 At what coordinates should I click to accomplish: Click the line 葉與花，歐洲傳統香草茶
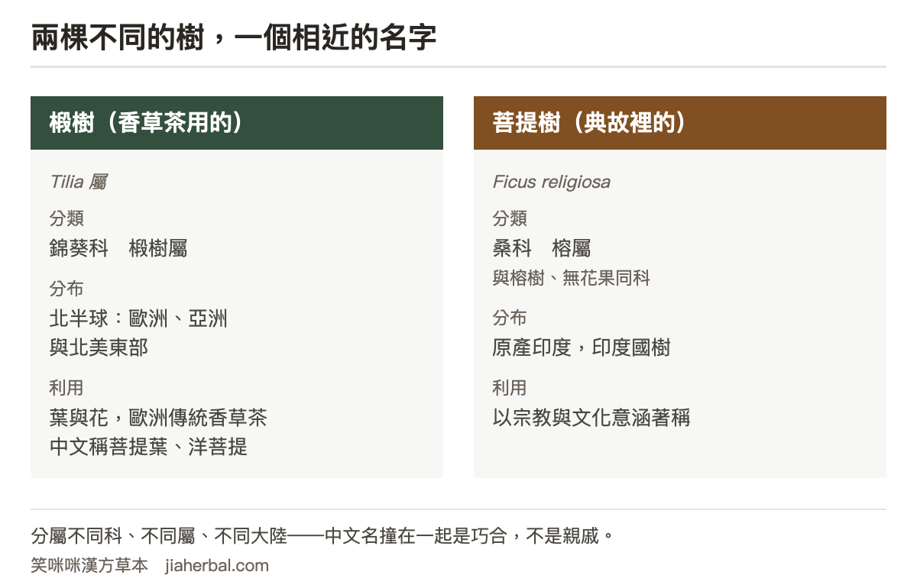click(x=158, y=418)
